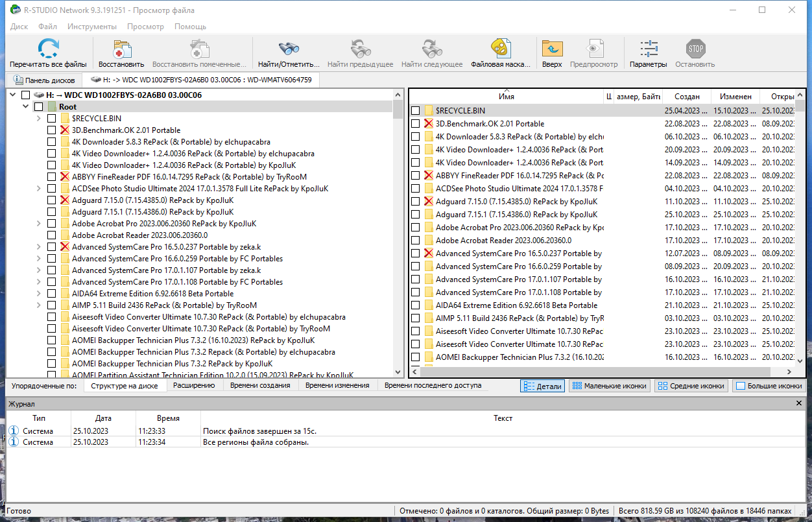This screenshot has height=522, width=812.
Task: Click the folder icon of AIMP 5.11 in tree
Action: (65, 305)
